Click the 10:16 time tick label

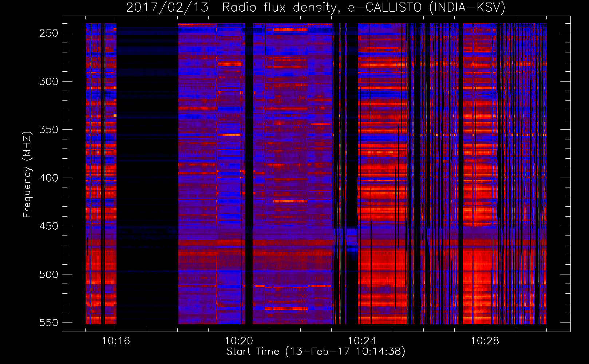pyautogui.click(x=116, y=341)
